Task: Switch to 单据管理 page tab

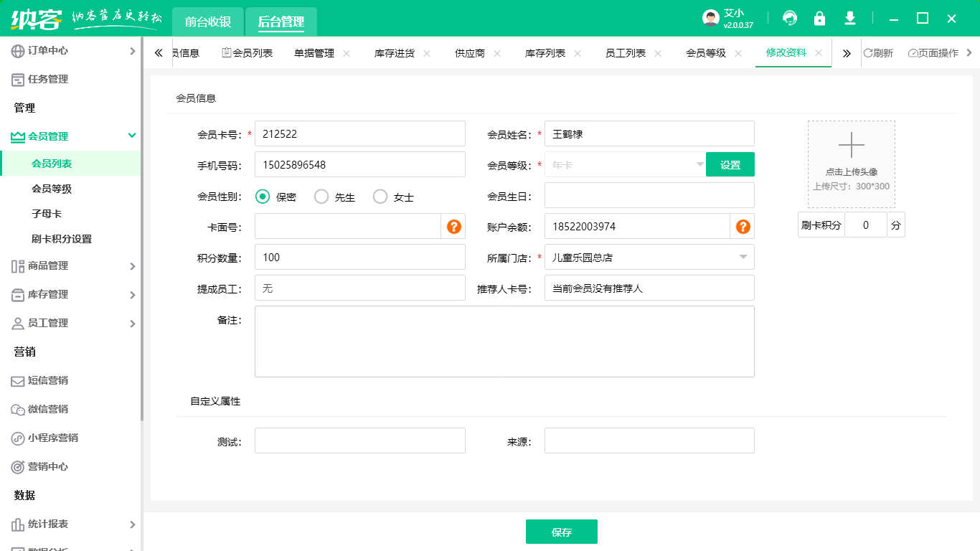Action: [314, 53]
